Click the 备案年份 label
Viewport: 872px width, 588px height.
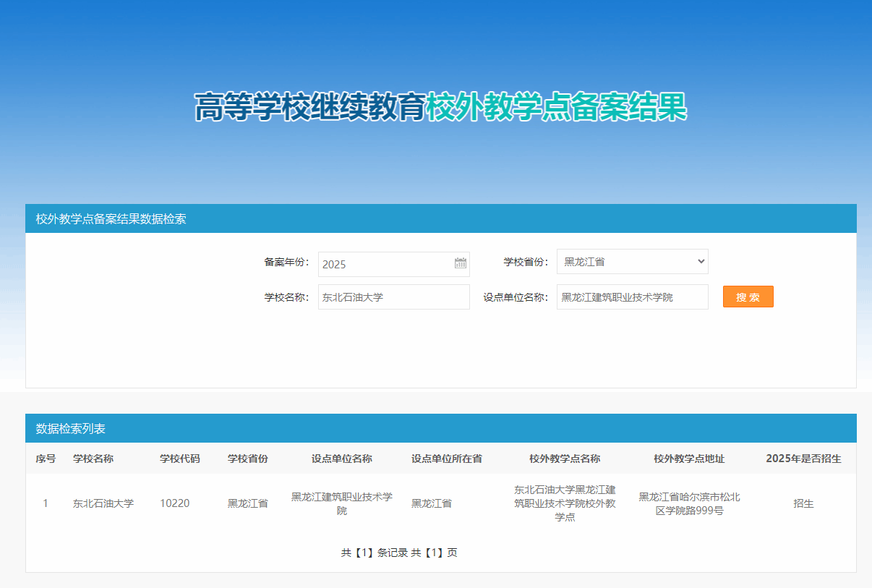point(286,262)
